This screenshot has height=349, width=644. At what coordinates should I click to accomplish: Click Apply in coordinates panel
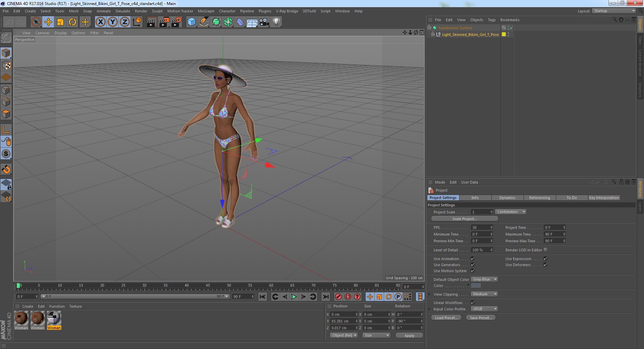[x=409, y=335]
